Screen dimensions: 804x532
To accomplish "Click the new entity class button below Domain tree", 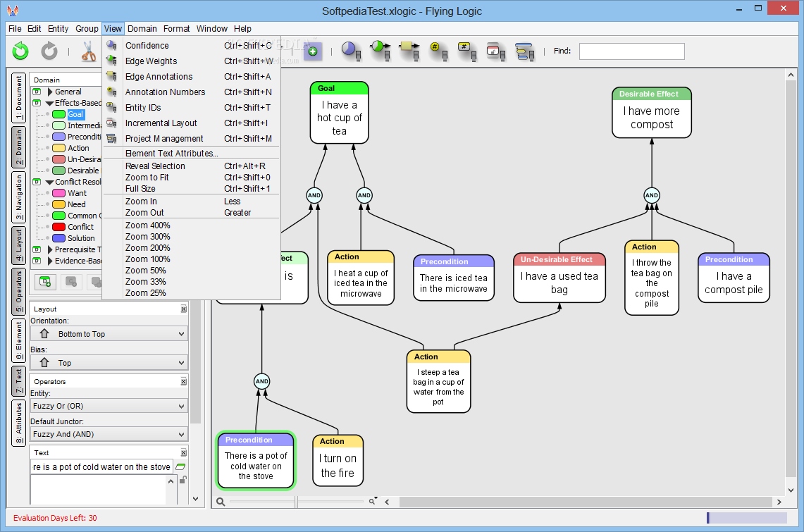I will [45, 281].
